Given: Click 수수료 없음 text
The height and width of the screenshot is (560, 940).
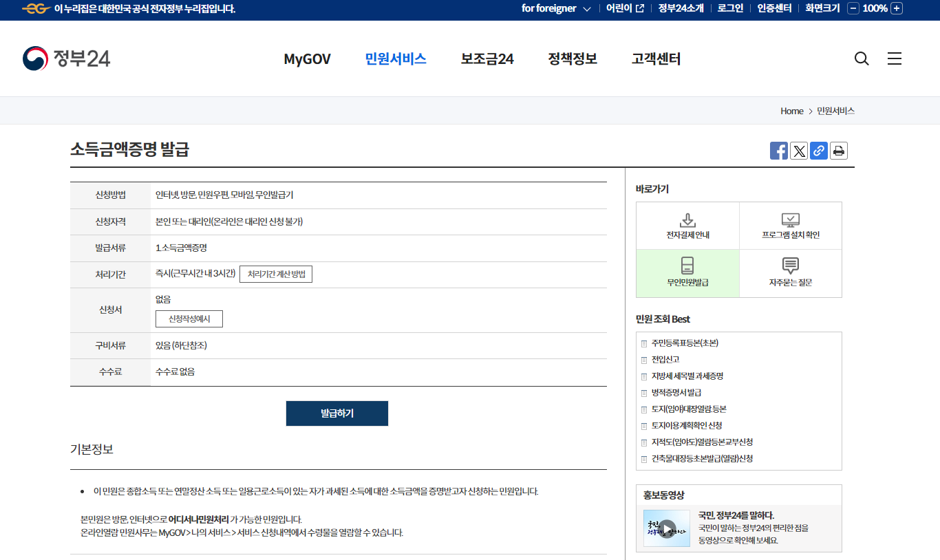Looking at the screenshot, I should [x=175, y=371].
